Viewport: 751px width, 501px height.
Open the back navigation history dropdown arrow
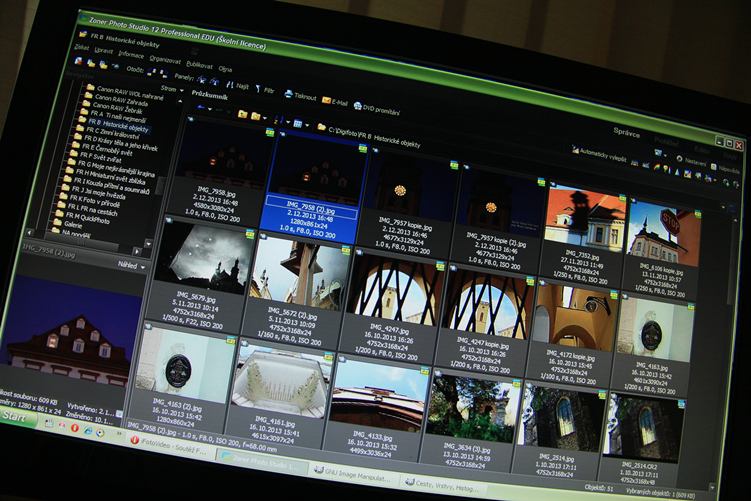point(212,109)
